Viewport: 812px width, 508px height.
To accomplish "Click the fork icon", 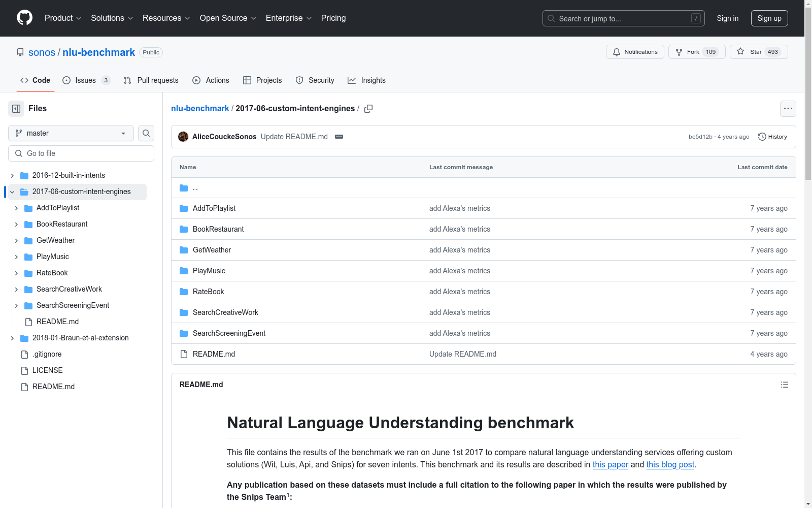I will [679, 52].
